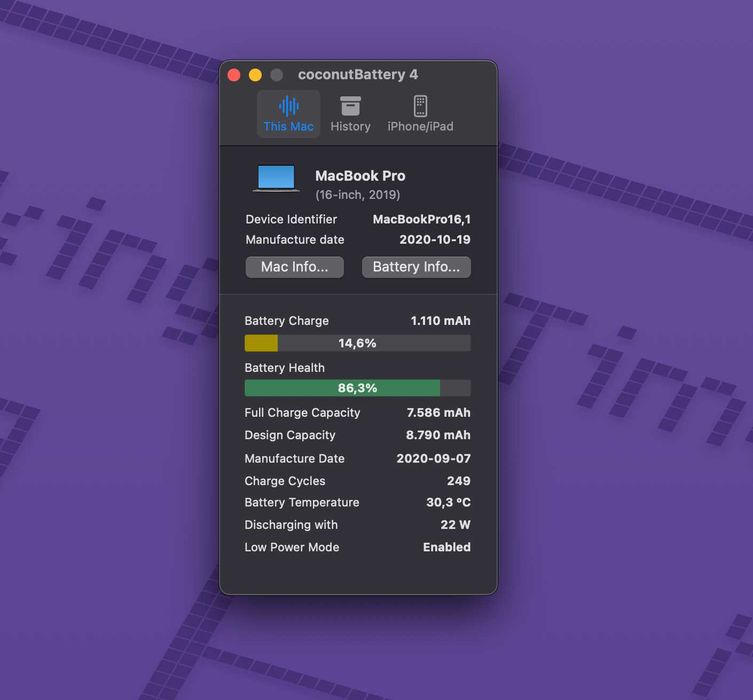This screenshot has height=700, width=753.
Task: Click the Full Charge Capacity 7.586 mAh value
Action: coord(438,413)
